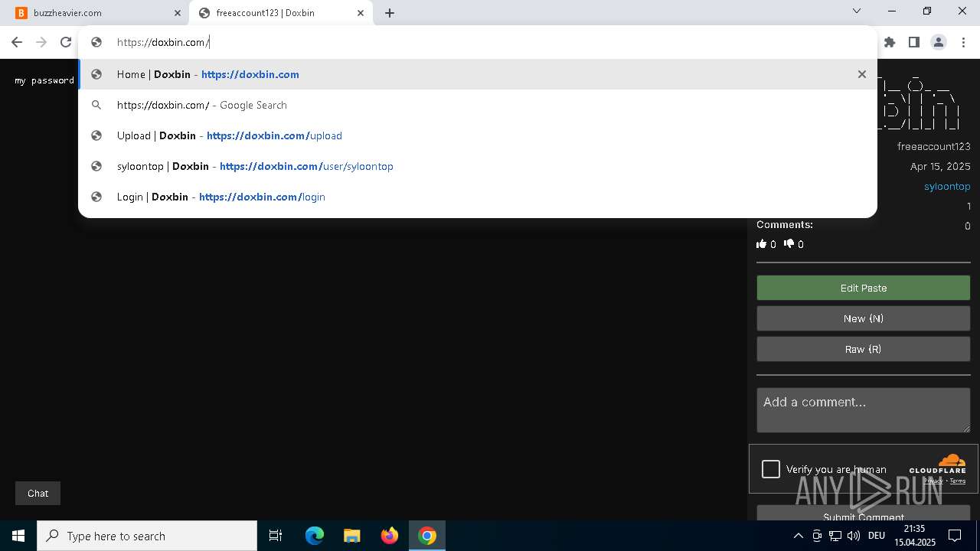Click the thumbs down icon
Viewport: 980px width, 551px height.
click(x=789, y=244)
